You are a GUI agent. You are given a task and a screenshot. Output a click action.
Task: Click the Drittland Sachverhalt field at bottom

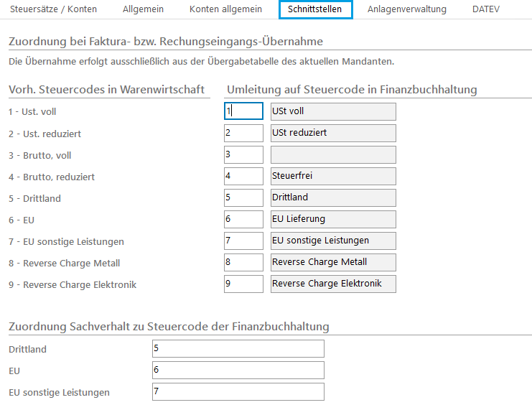click(238, 348)
